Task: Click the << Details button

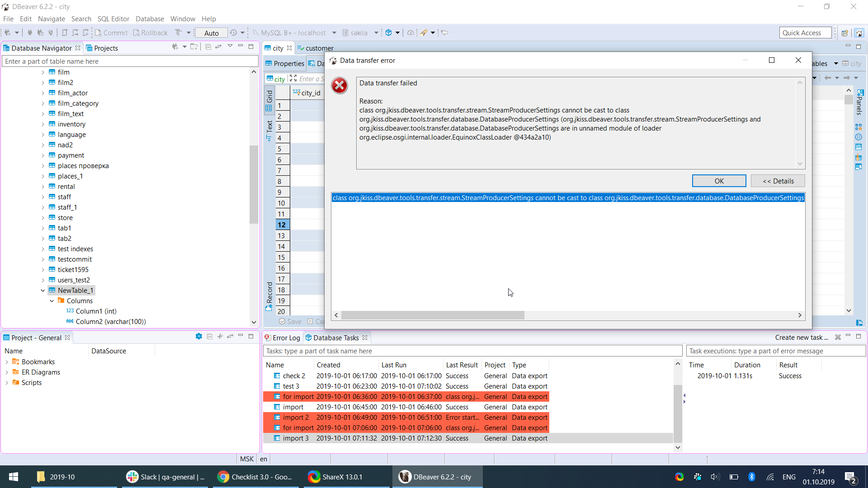Action: (x=778, y=181)
